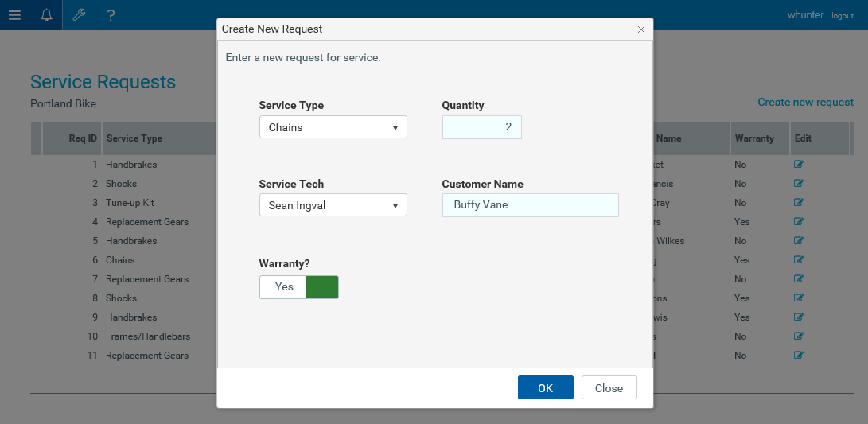Click the logout link
This screenshot has height=424, width=868.
tap(843, 16)
